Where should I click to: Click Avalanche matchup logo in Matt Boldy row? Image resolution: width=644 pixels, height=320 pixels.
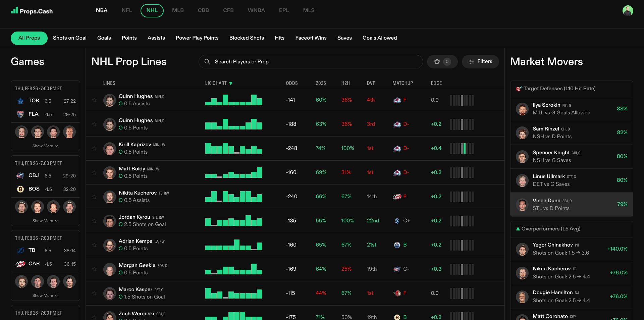pyautogui.click(x=397, y=172)
